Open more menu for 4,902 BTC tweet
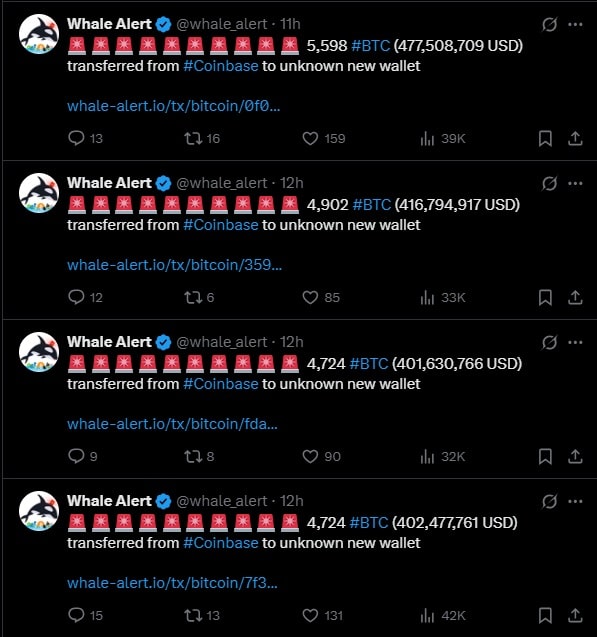 [575, 183]
